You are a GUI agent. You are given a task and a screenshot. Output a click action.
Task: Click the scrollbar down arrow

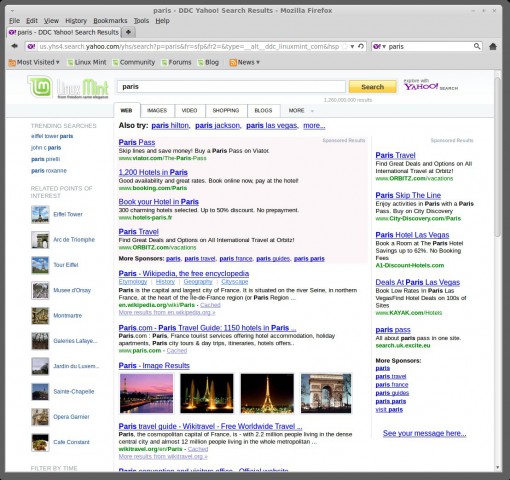point(498,468)
